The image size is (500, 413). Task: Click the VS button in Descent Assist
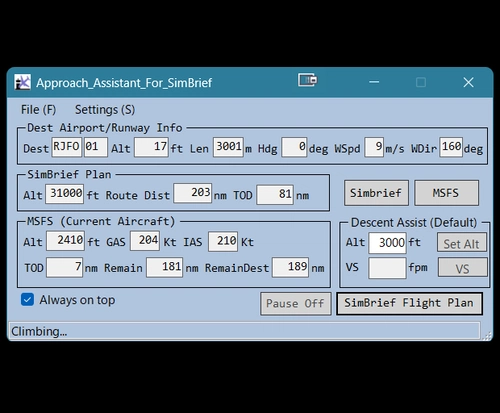click(462, 267)
